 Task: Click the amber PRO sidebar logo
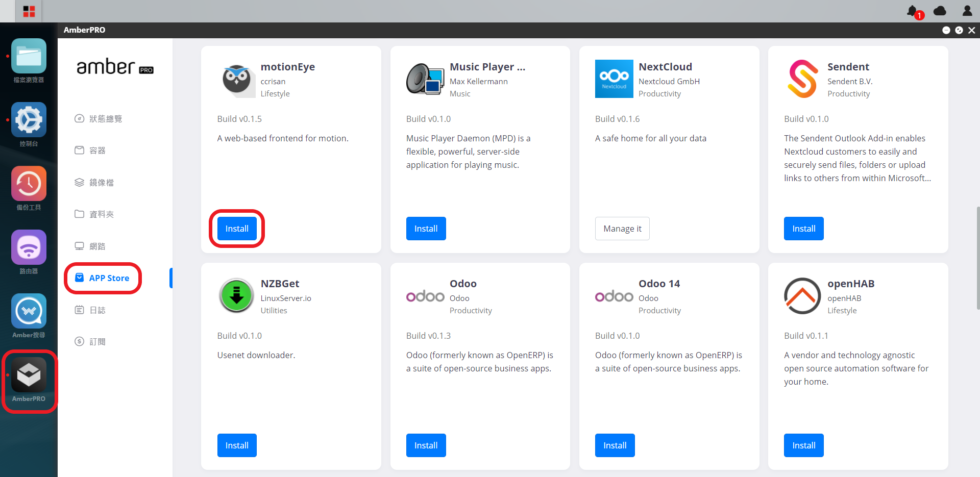tap(115, 67)
